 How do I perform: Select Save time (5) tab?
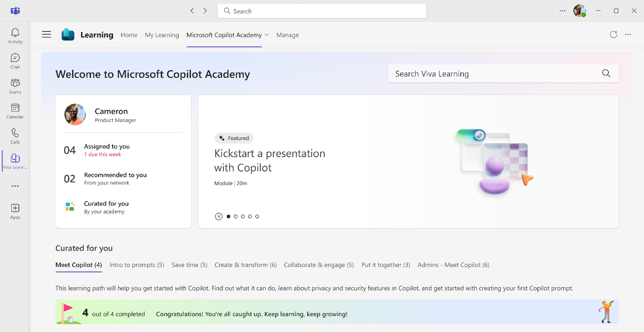tap(190, 265)
